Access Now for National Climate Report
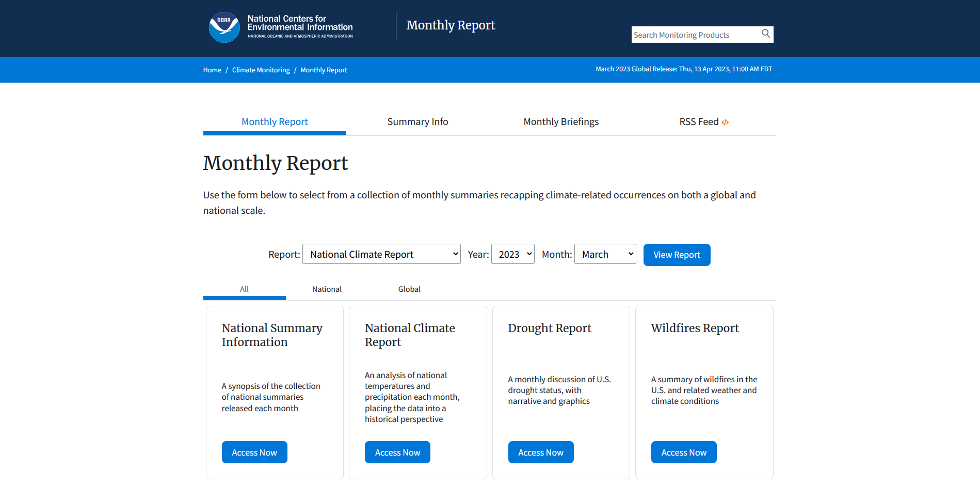 coord(397,452)
